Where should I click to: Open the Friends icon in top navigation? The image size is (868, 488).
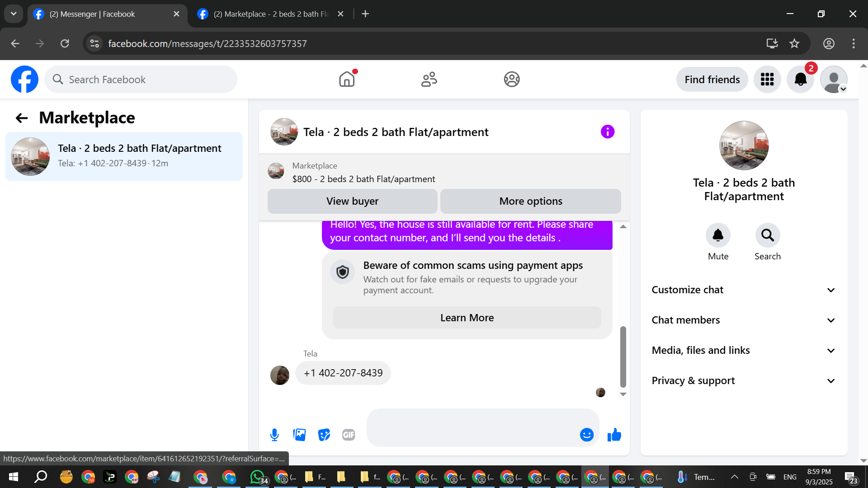tap(429, 80)
